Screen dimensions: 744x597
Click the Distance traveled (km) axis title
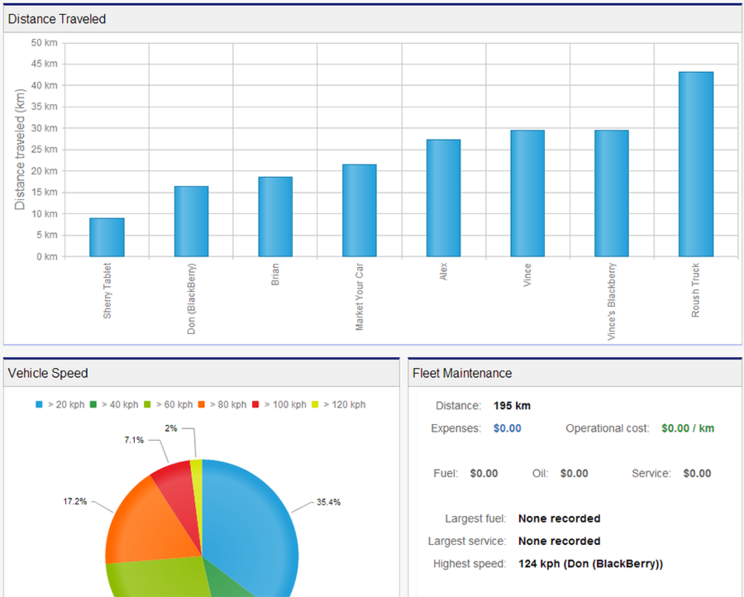pos(19,149)
